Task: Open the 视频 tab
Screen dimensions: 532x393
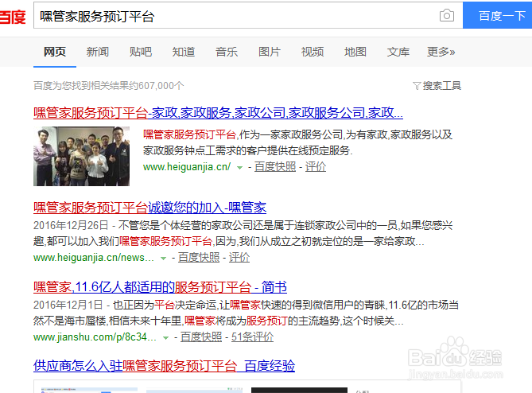Action: pos(313,52)
